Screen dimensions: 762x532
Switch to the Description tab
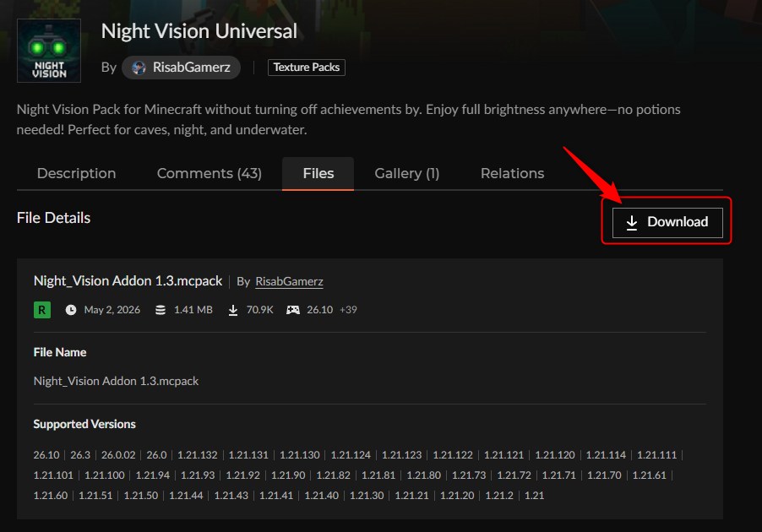(x=76, y=173)
